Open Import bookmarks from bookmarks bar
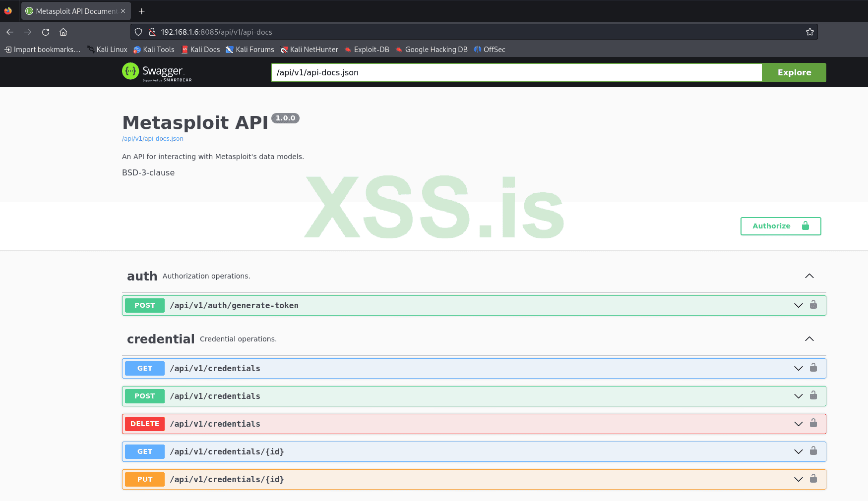This screenshot has height=501, width=868. click(43, 50)
